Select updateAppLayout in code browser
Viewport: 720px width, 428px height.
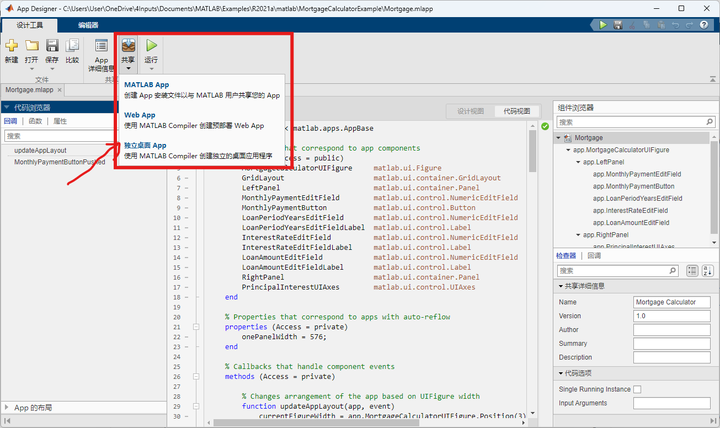pyautogui.click(x=41, y=150)
